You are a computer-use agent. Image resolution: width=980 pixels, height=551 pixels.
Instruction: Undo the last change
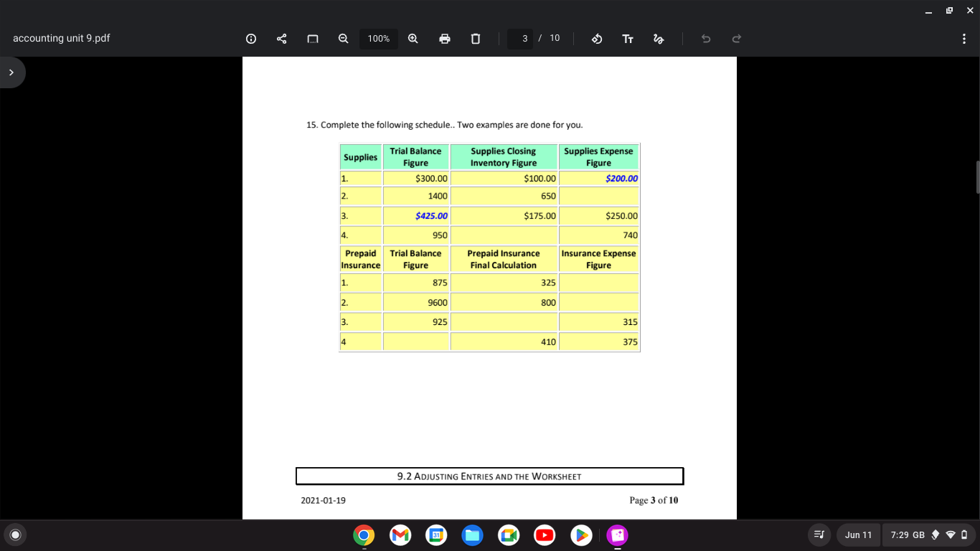(705, 38)
